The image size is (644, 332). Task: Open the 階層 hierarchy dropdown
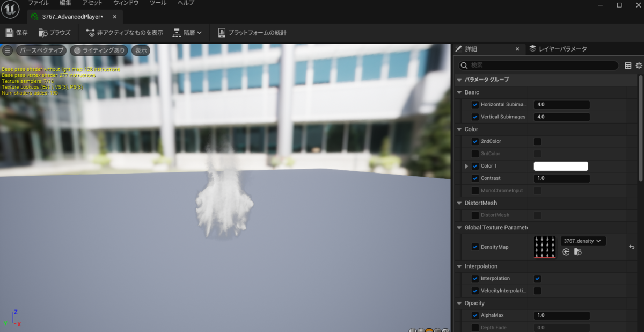[x=187, y=33]
